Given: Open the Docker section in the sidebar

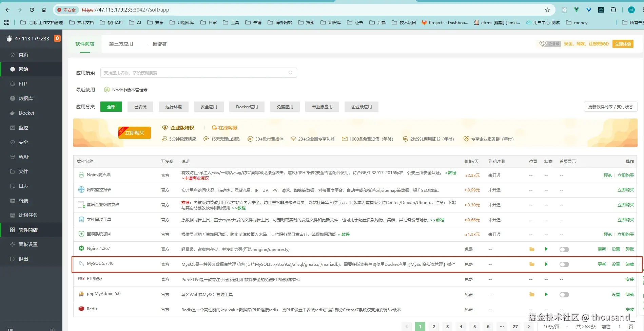Looking at the screenshot, I should pyautogui.click(x=26, y=113).
